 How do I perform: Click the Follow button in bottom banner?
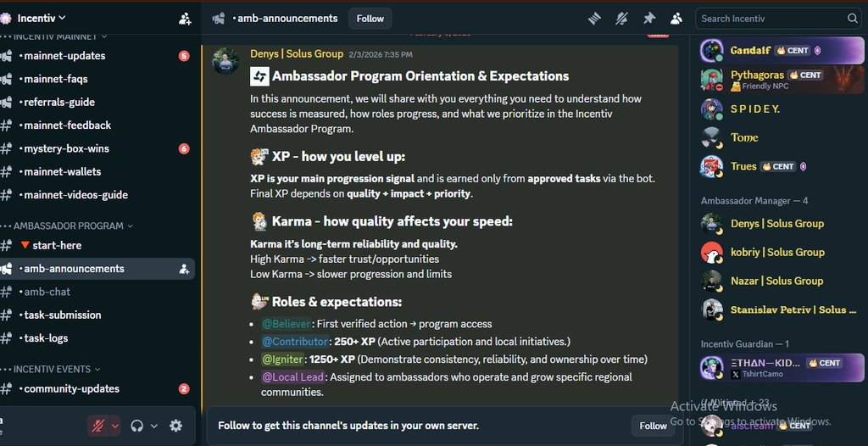pyautogui.click(x=653, y=426)
